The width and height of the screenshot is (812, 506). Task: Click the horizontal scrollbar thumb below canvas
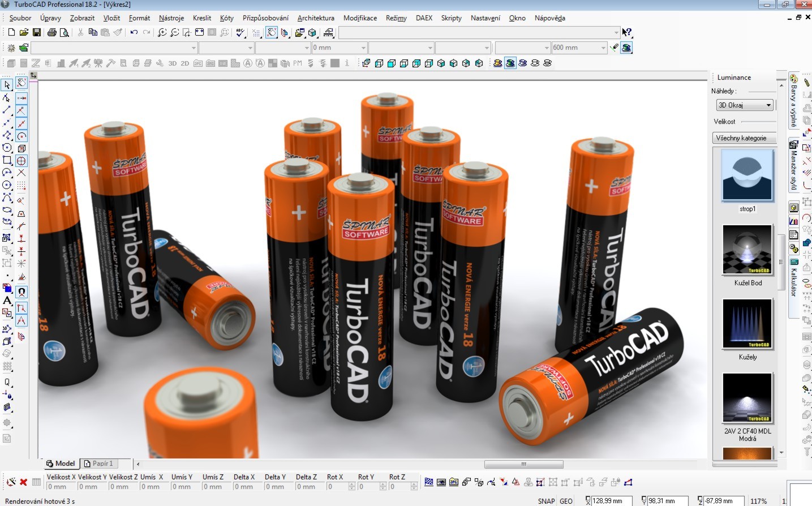523,464
